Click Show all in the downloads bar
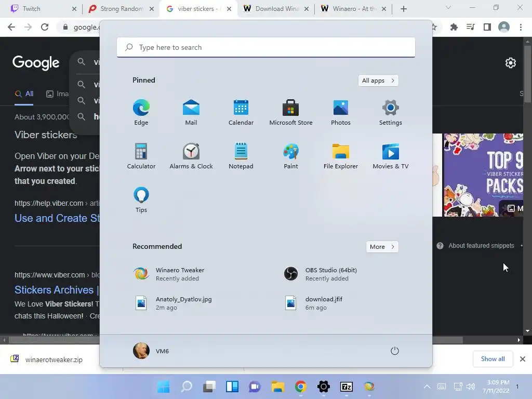This screenshot has height=399, width=532. [493, 359]
